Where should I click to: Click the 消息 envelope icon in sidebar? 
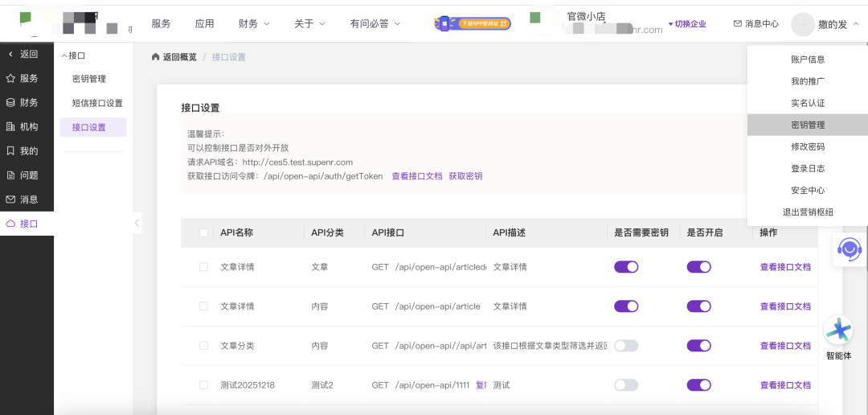10,199
